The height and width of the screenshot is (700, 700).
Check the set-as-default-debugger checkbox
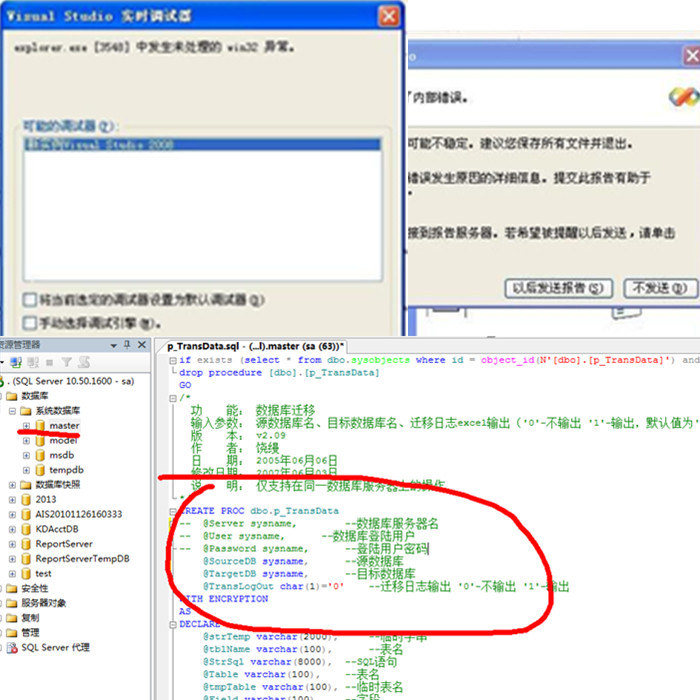point(30,300)
